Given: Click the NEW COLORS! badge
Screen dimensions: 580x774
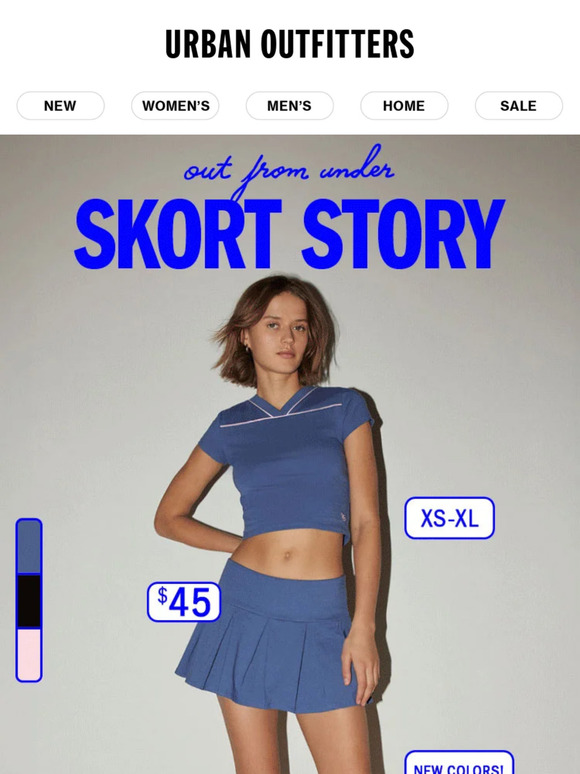Looking at the screenshot, I should tap(459, 763).
